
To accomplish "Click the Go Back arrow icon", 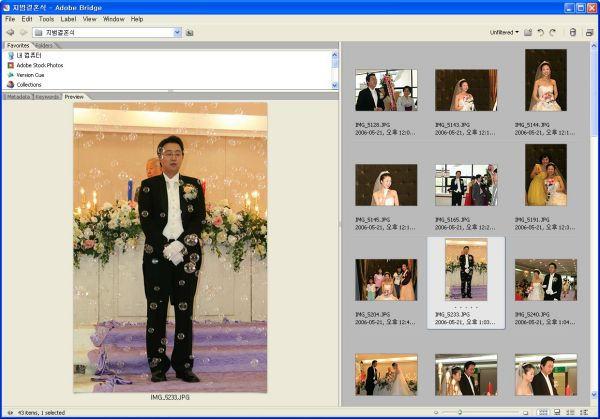I will pyautogui.click(x=9, y=32).
